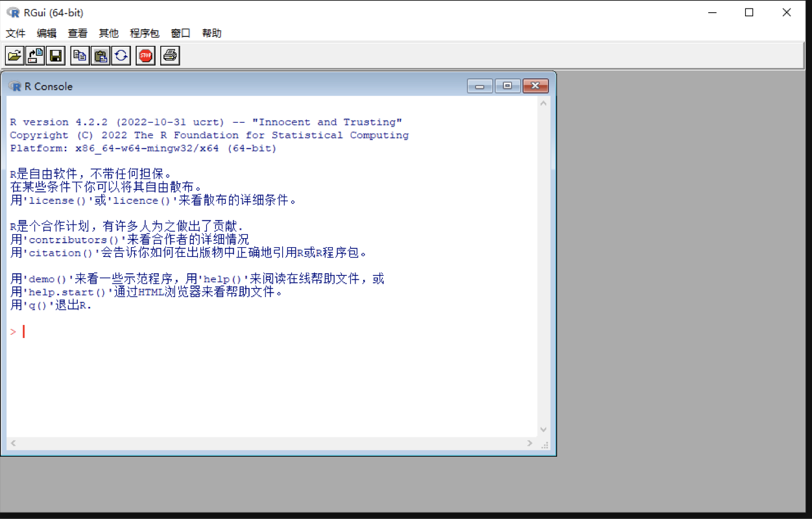Viewport: 812px width, 519px height.
Task: Expand the 窗口 menu
Action: [180, 33]
